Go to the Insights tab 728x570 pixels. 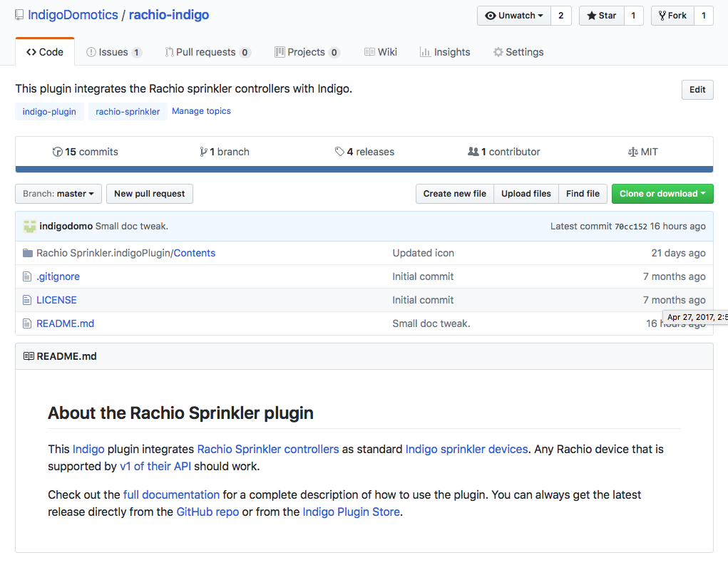click(x=445, y=53)
